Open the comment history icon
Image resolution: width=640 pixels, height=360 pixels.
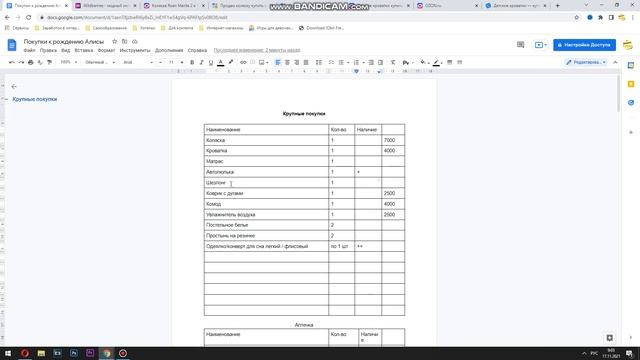(520, 45)
